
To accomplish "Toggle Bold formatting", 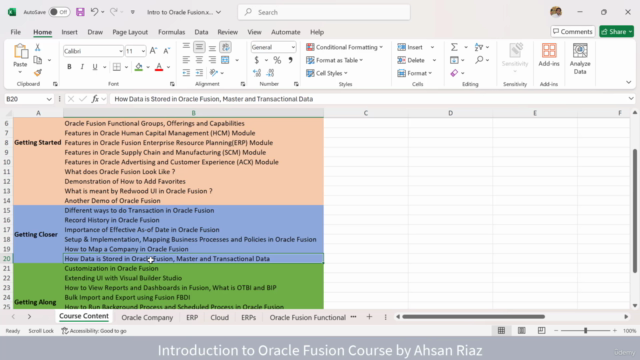I will click(x=69, y=67).
